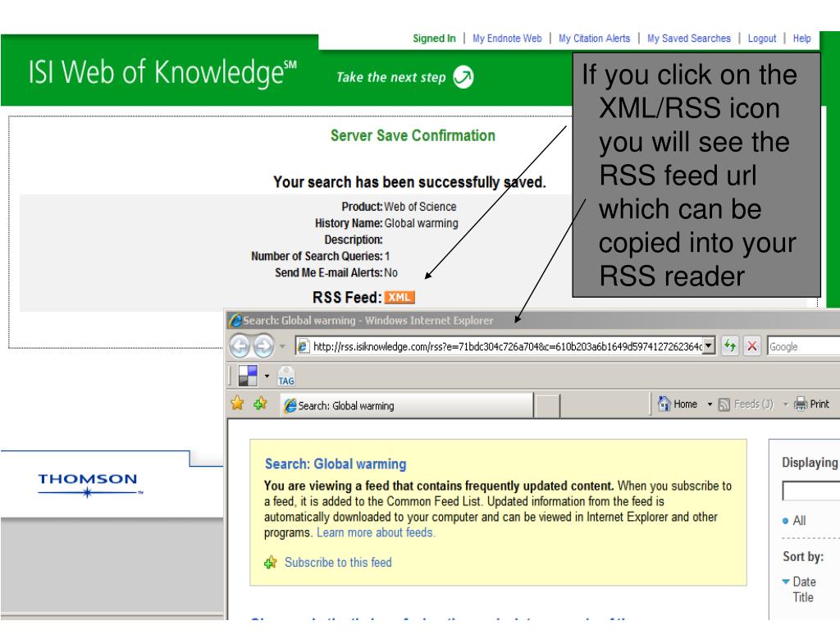Image resolution: width=840 pixels, height=630 pixels.
Task: Click the Search: Global warming feed heading
Action: coord(336,464)
